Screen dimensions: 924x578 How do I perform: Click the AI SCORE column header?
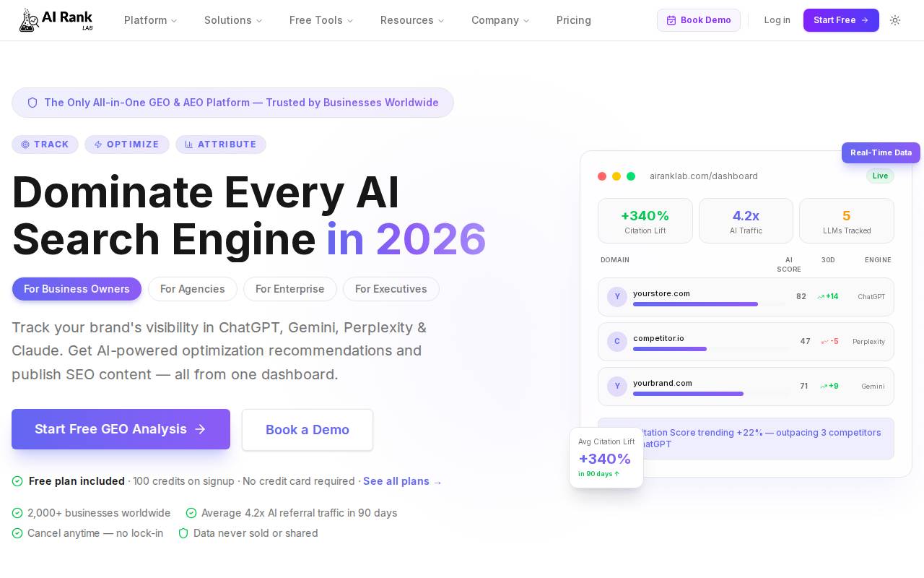pyautogui.click(x=789, y=264)
